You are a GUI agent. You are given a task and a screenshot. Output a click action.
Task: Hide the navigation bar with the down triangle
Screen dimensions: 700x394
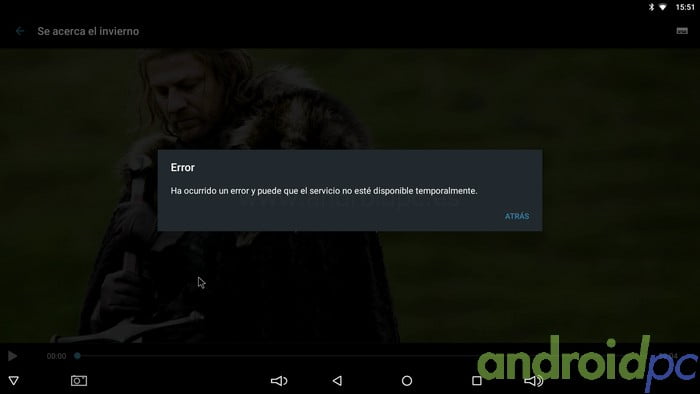[14, 381]
